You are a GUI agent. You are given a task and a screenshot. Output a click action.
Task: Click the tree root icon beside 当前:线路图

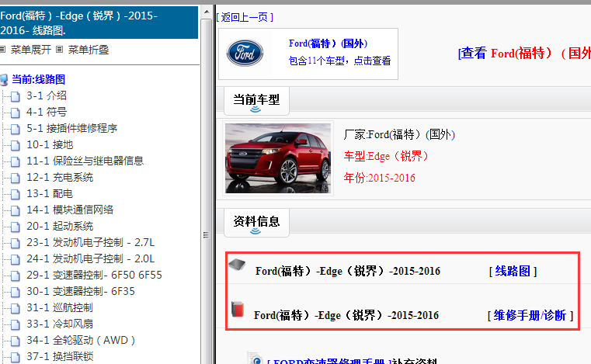pyautogui.click(x=4, y=80)
